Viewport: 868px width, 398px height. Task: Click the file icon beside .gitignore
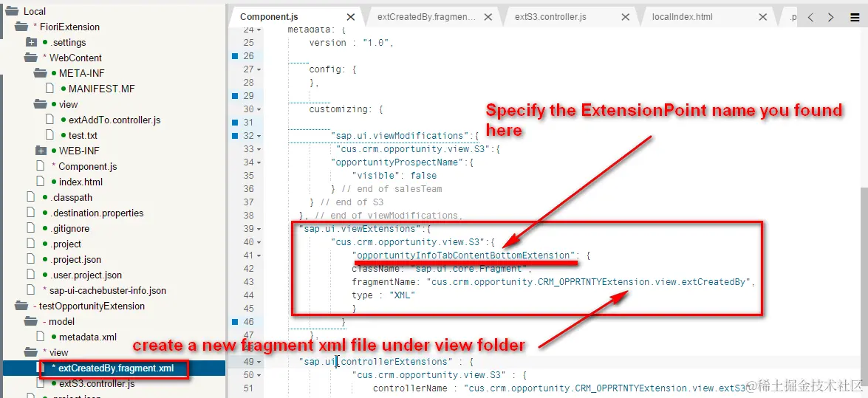tap(30, 228)
